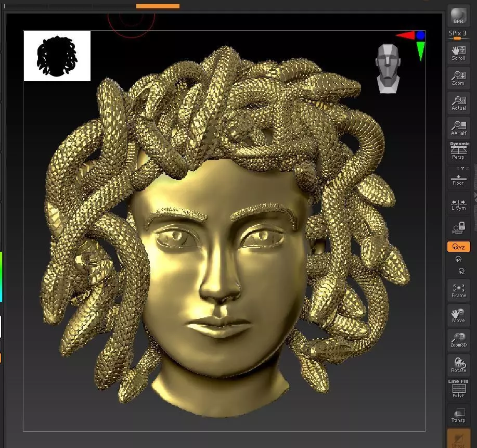
Task: Enable Y axis rotation mode
Action: click(458, 259)
